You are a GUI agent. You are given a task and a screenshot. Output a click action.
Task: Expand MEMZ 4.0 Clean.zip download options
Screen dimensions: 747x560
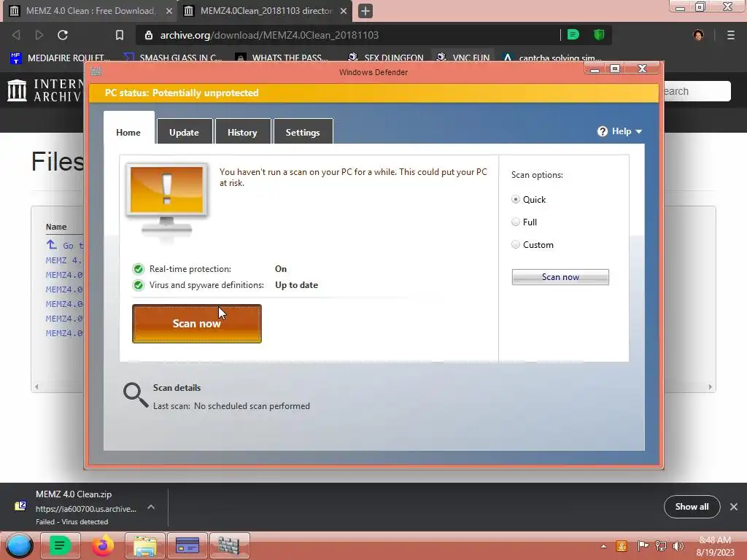click(x=151, y=507)
